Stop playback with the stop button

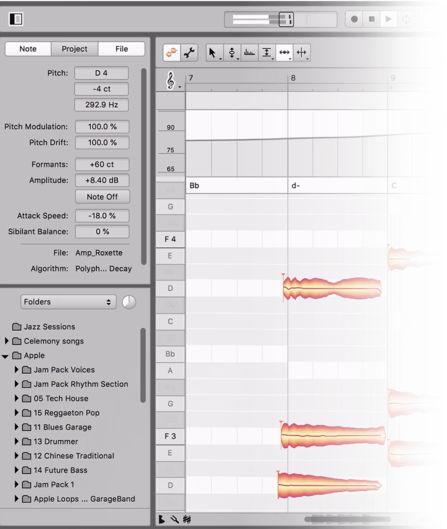(x=371, y=19)
